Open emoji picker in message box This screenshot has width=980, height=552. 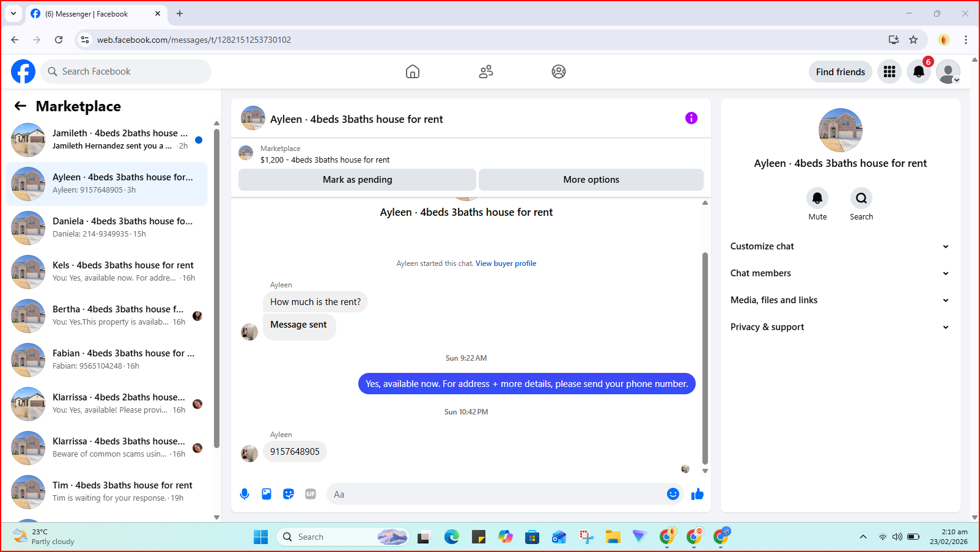click(x=673, y=494)
